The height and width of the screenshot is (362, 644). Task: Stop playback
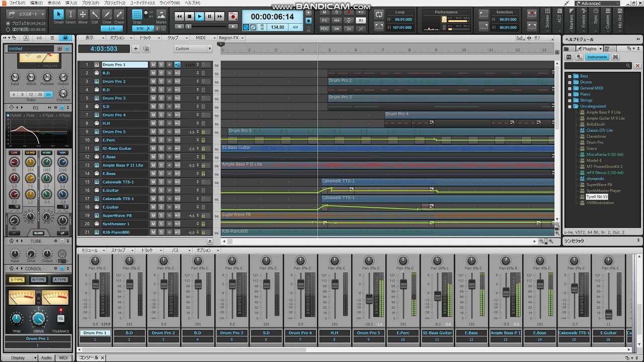[x=190, y=17]
